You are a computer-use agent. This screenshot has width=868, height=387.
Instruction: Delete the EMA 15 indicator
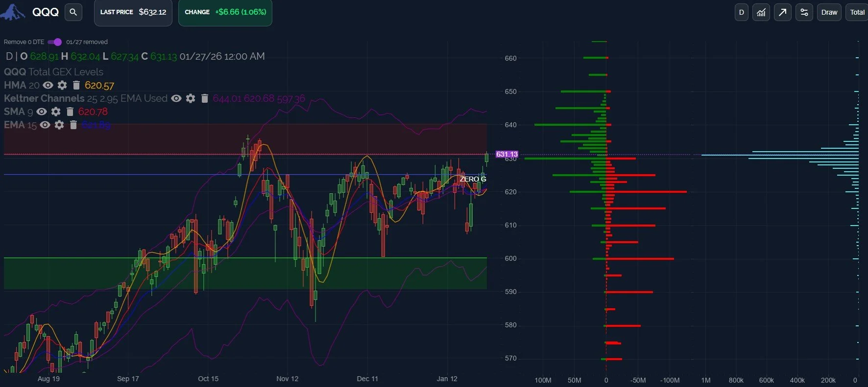tap(73, 125)
